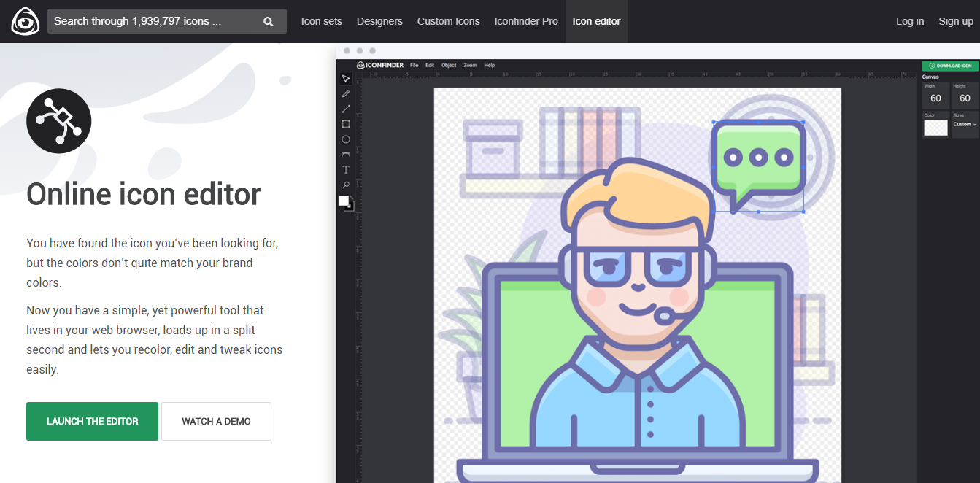Click the Watch a Demo link
This screenshot has width=980, height=483.
(x=216, y=421)
